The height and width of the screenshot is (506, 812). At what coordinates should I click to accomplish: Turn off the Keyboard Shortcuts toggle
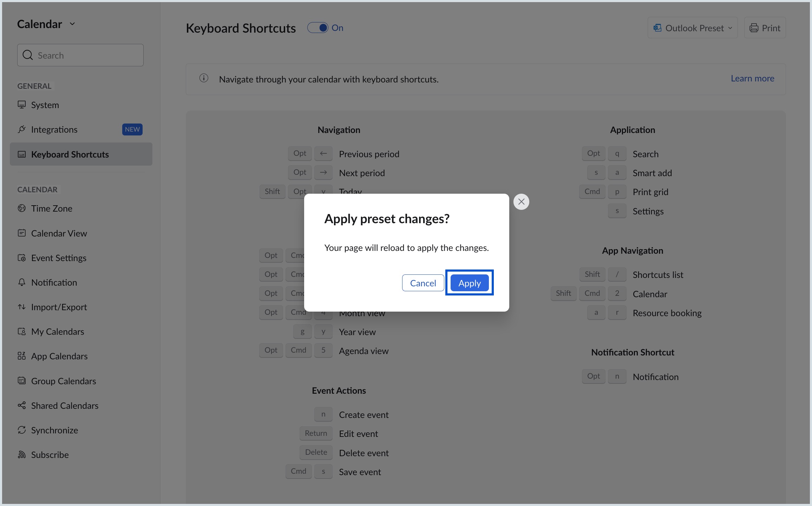click(x=318, y=27)
